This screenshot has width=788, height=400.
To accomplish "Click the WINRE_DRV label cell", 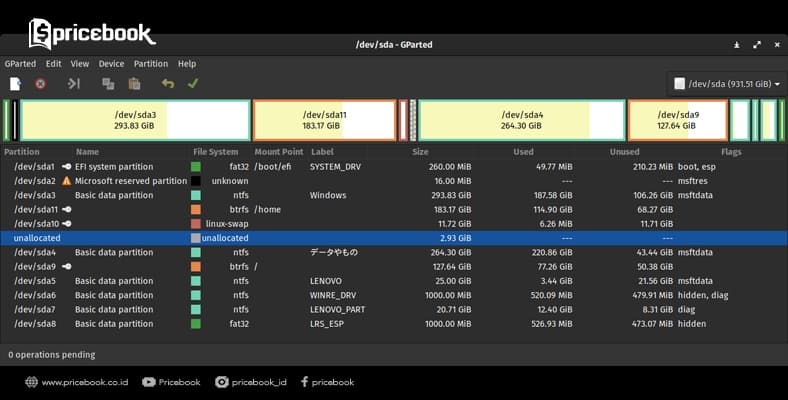I will coord(333,295).
